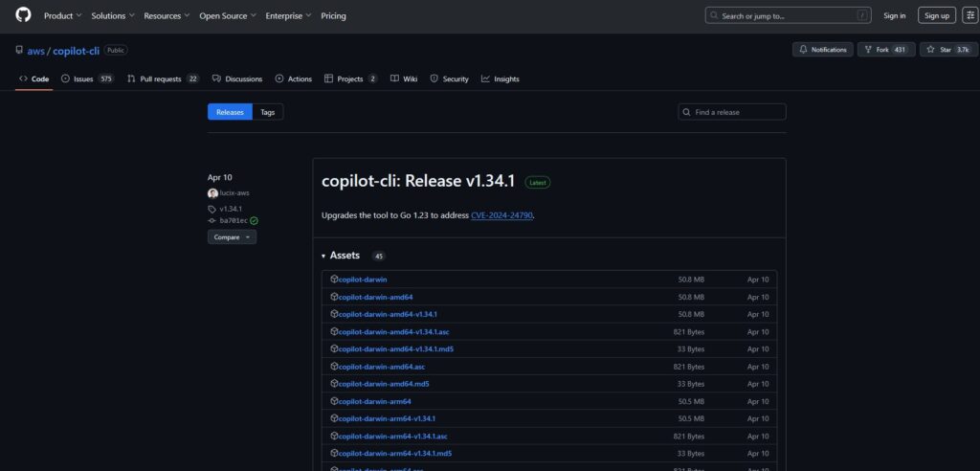Open the copilot-cli repository link
Image resolution: width=980 pixels, height=471 pixels.
(76, 51)
